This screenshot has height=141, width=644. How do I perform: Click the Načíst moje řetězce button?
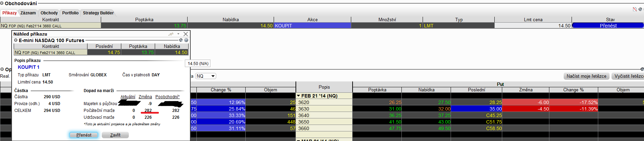point(586,76)
